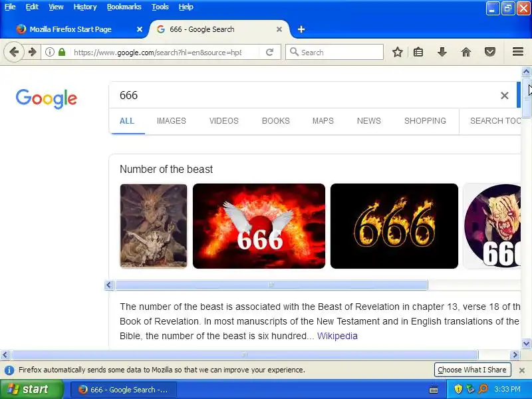The image size is (532, 399).
Task: Open the downloads arrow icon
Action: [442, 52]
